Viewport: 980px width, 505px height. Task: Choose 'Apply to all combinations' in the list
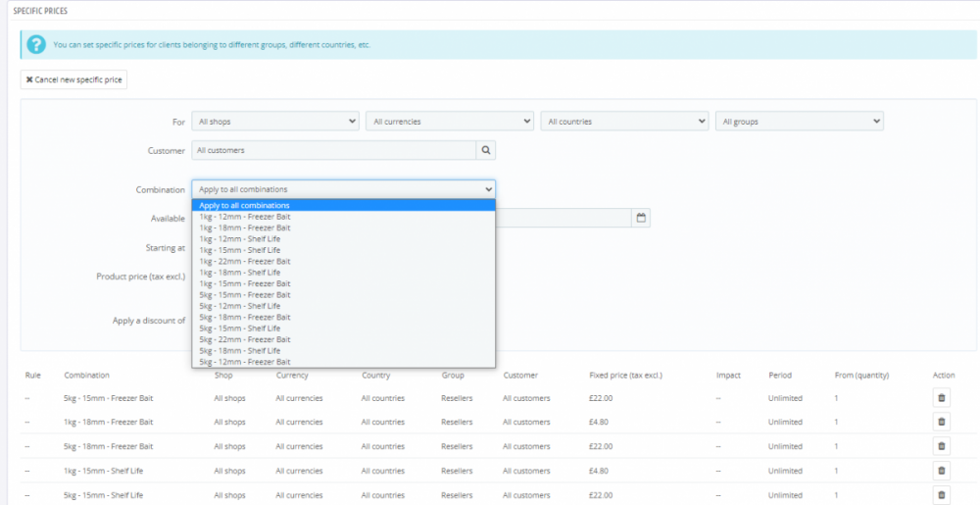coord(244,205)
